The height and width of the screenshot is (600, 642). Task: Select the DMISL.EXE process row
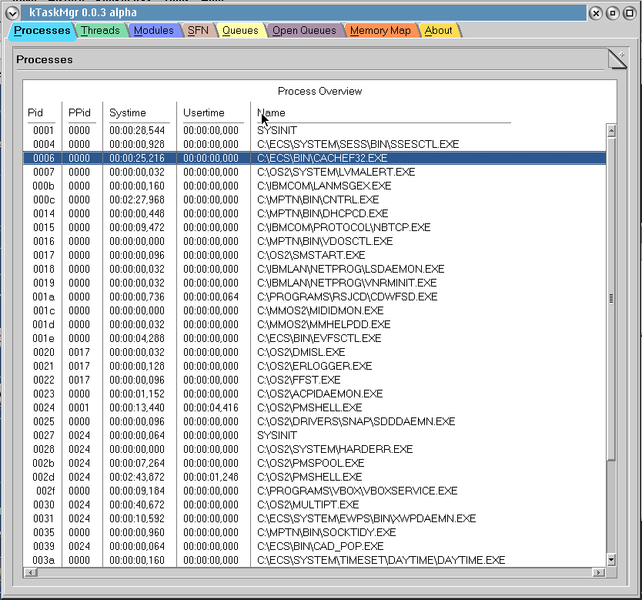coord(314,352)
